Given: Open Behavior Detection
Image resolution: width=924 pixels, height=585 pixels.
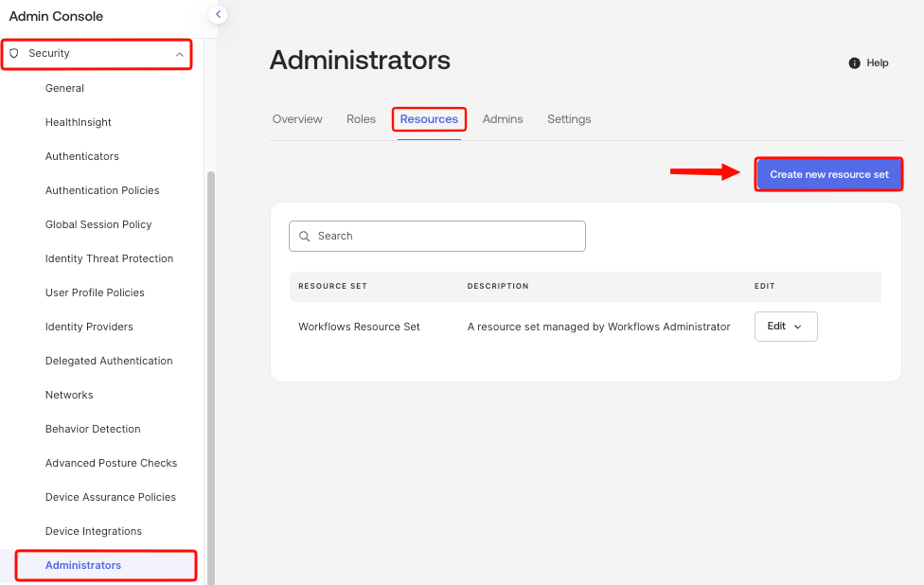Looking at the screenshot, I should click(93, 430).
